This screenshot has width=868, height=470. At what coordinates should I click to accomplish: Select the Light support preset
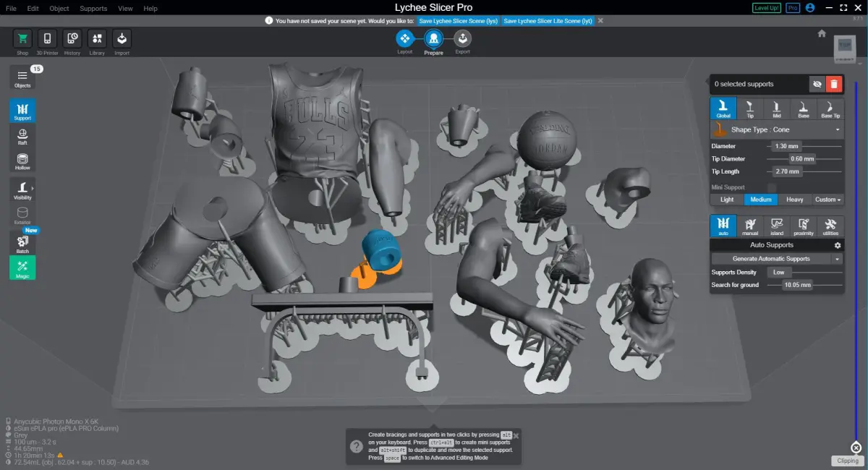[x=727, y=200]
